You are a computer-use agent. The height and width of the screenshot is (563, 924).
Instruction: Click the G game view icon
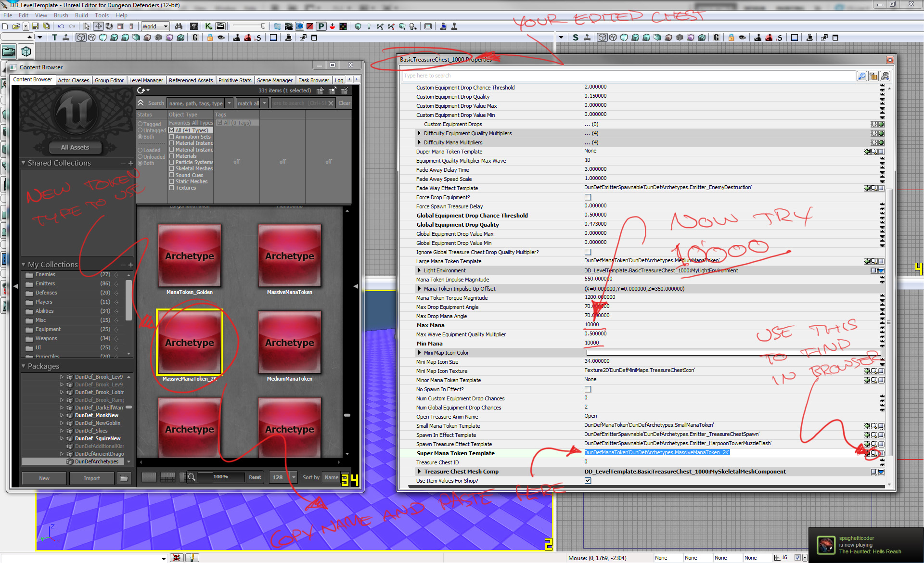195,38
